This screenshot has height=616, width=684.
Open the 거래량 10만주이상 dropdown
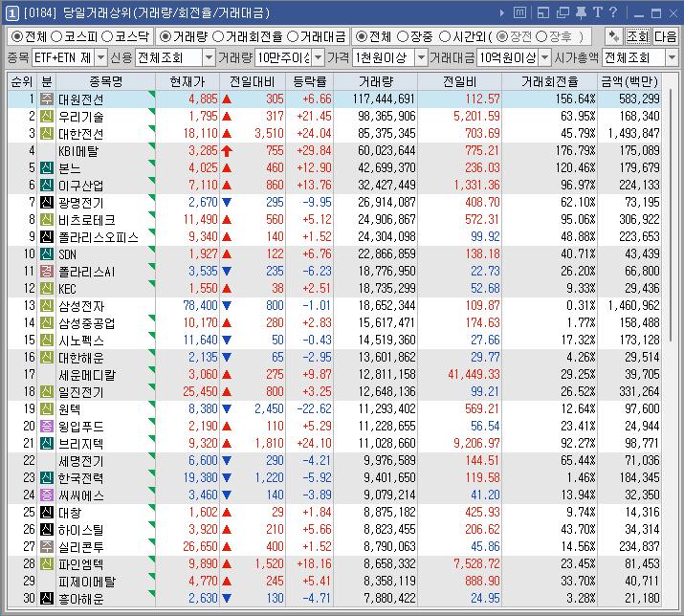click(319, 57)
